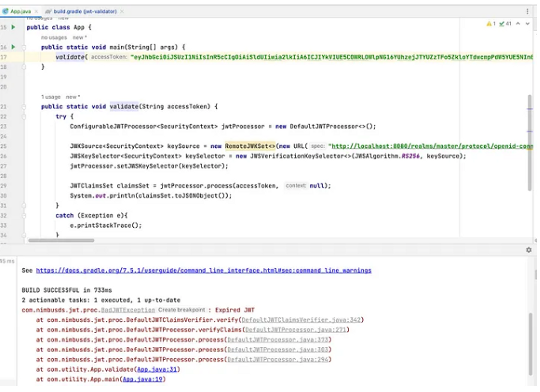Image resolution: width=540 pixels, height=392 pixels.
Task: Collapse the catch block fold marker on line 32
Action: pos(24,215)
